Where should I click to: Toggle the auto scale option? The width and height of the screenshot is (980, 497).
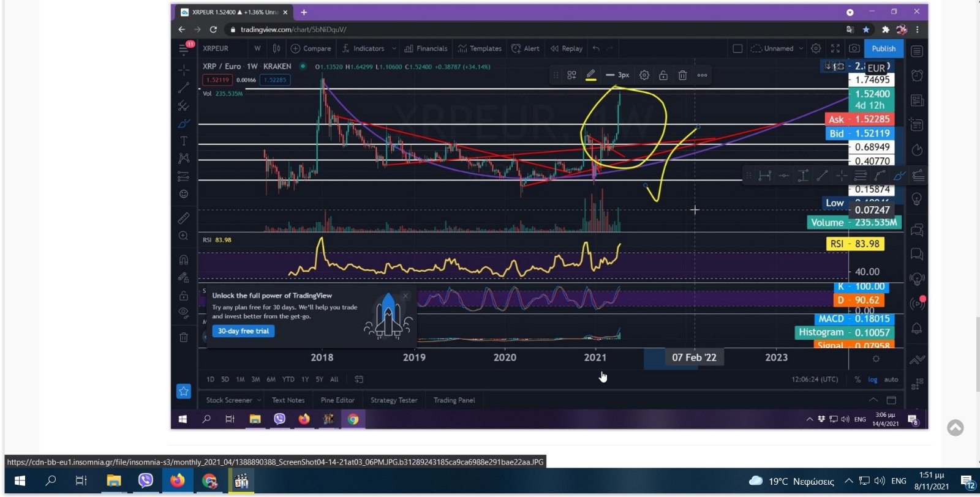click(891, 379)
